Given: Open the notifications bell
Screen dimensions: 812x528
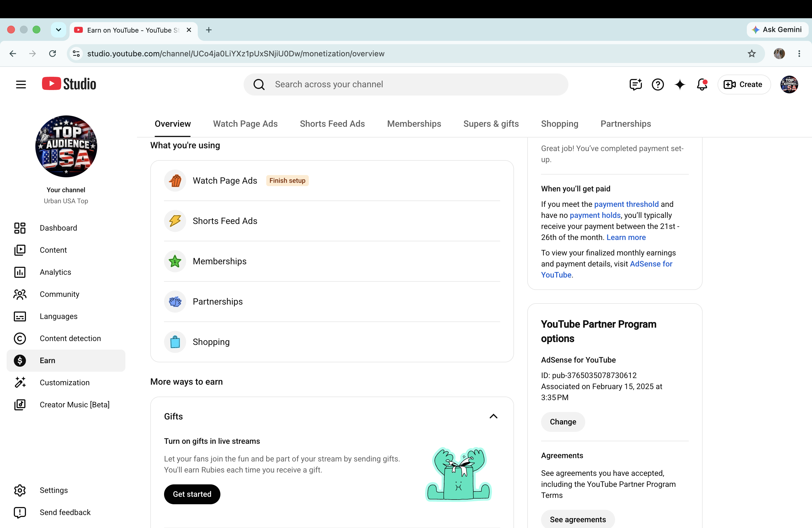Looking at the screenshot, I should 702,84.
